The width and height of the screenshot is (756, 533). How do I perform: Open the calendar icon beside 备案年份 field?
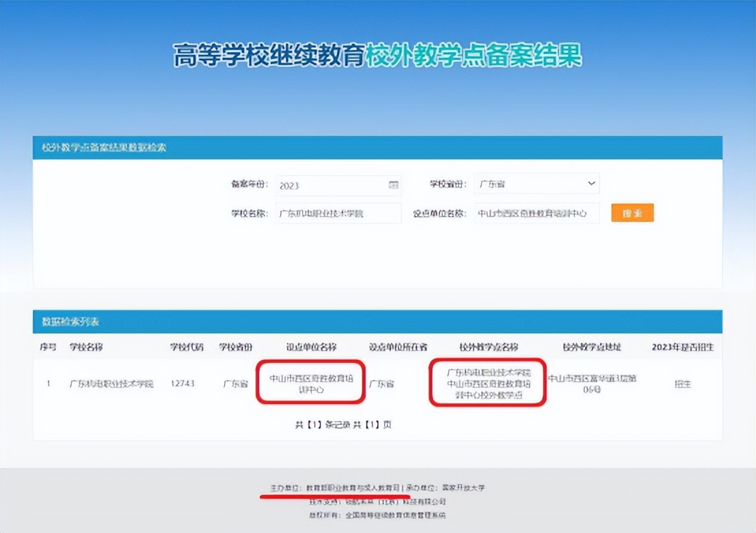395,184
